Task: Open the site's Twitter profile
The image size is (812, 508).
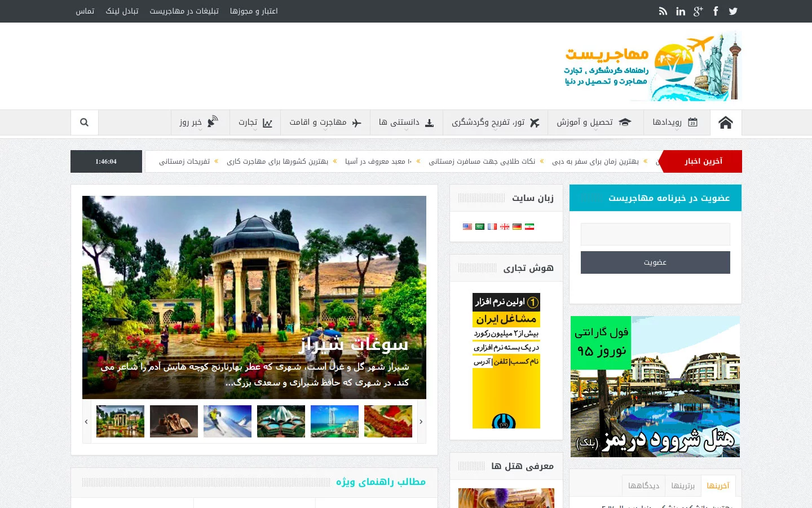Action: tap(732, 11)
